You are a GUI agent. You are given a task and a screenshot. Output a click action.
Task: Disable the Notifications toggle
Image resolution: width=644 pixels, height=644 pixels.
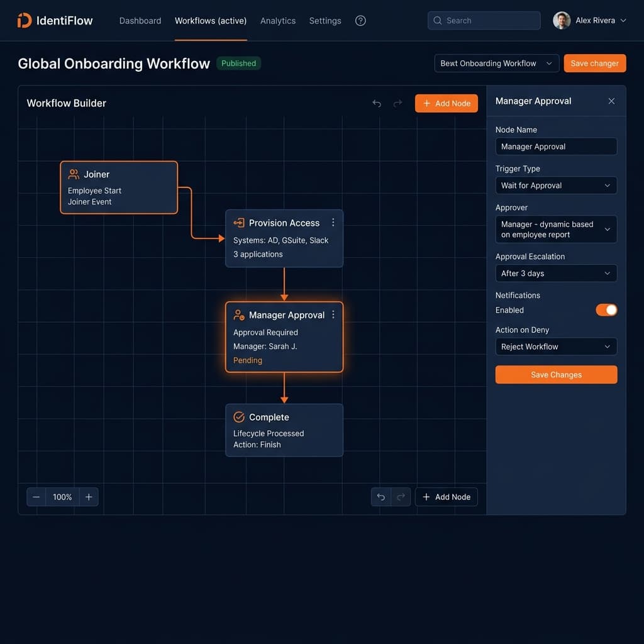(606, 310)
